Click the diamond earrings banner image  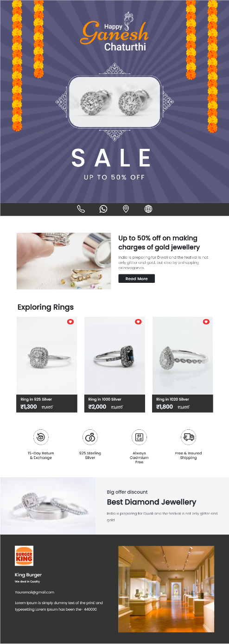pyautogui.click(x=114, y=102)
